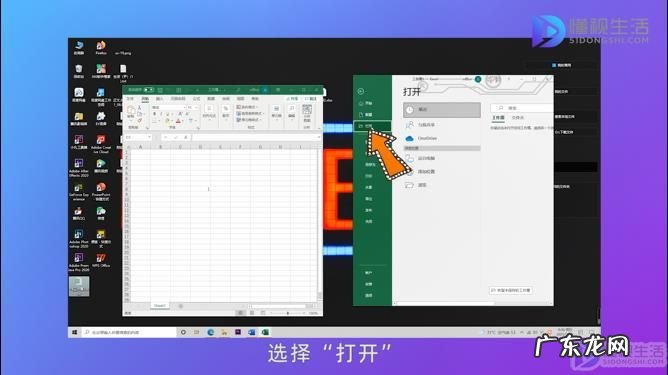
Task: Click into the formula bar
Action: [256, 137]
